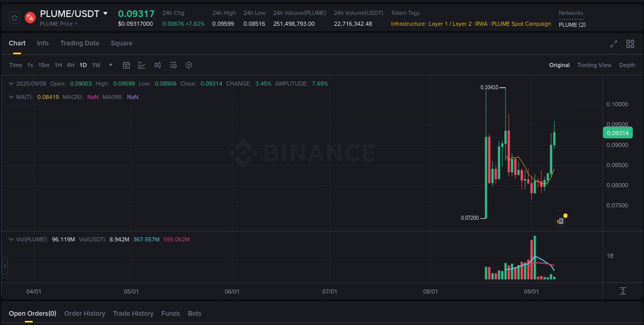Screen dimensions: 644x325
Task: Select the 1W candle interval
Action: 96,65
